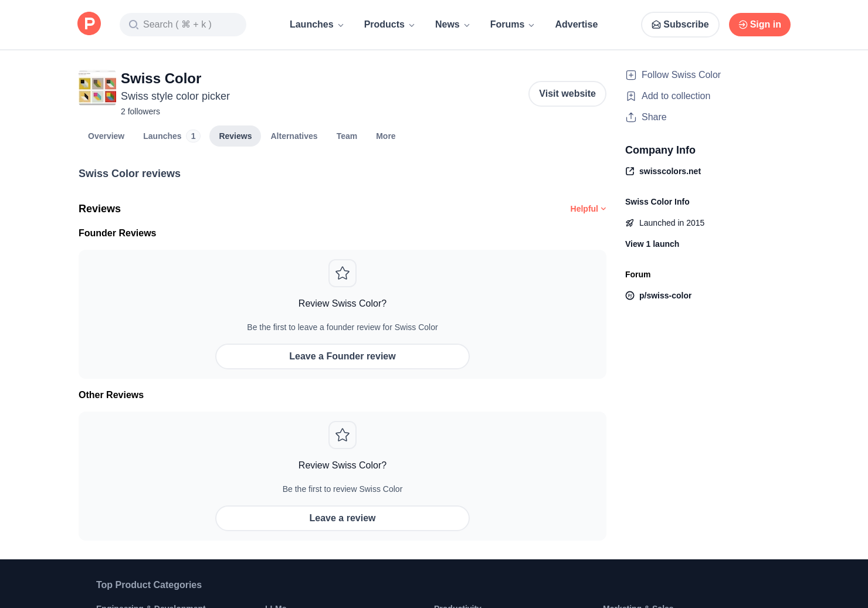This screenshot has height=608, width=868.
Task: Click the Share upload icon
Action: 631,117
